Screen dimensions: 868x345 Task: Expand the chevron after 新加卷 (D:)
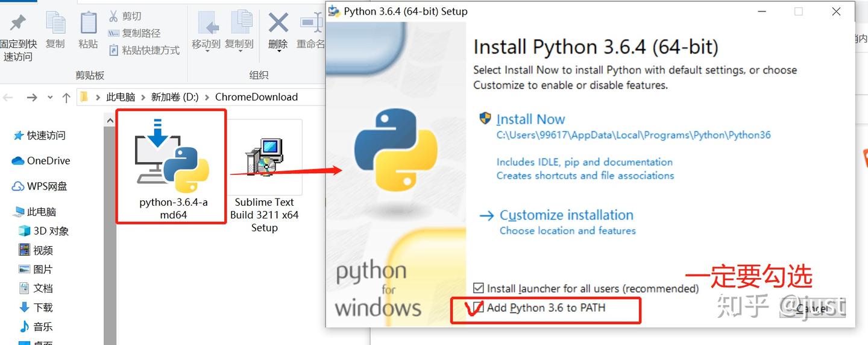pos(207,98)
